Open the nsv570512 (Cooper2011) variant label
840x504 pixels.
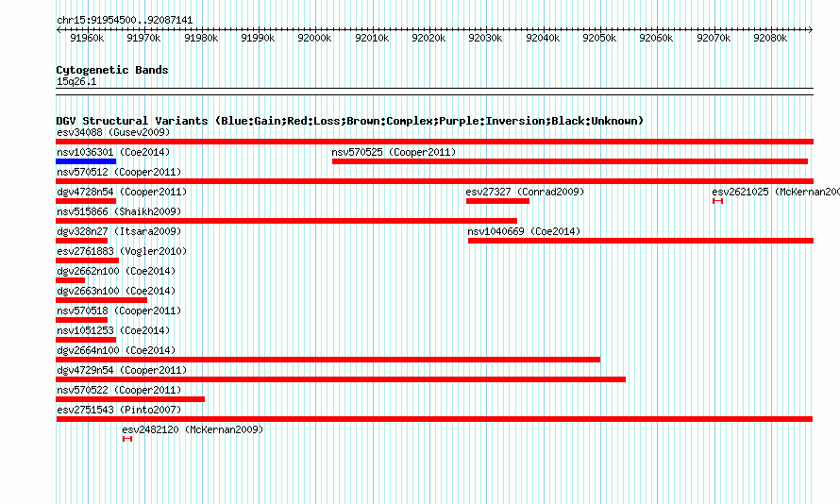pos(119,172)
